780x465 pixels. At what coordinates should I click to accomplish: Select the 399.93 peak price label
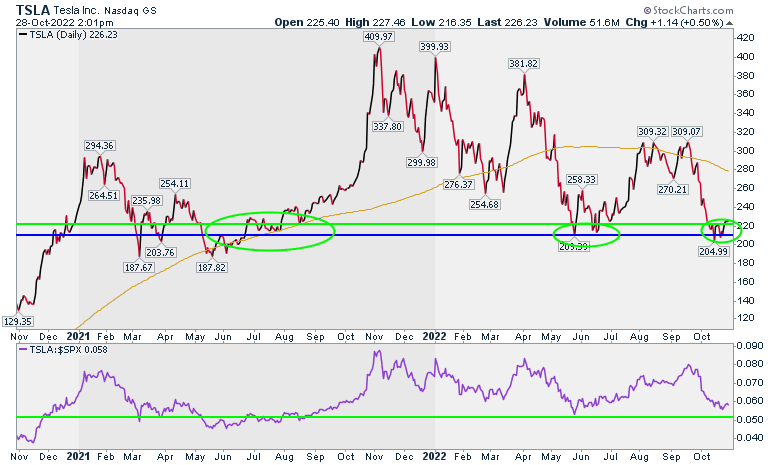[x=435, y=47]
